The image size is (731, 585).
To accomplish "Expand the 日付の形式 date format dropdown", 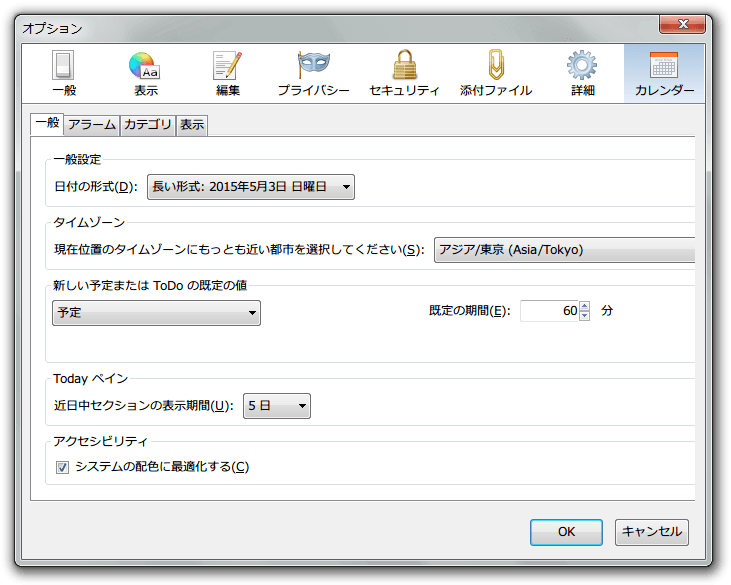I will [x=250, y=186].
